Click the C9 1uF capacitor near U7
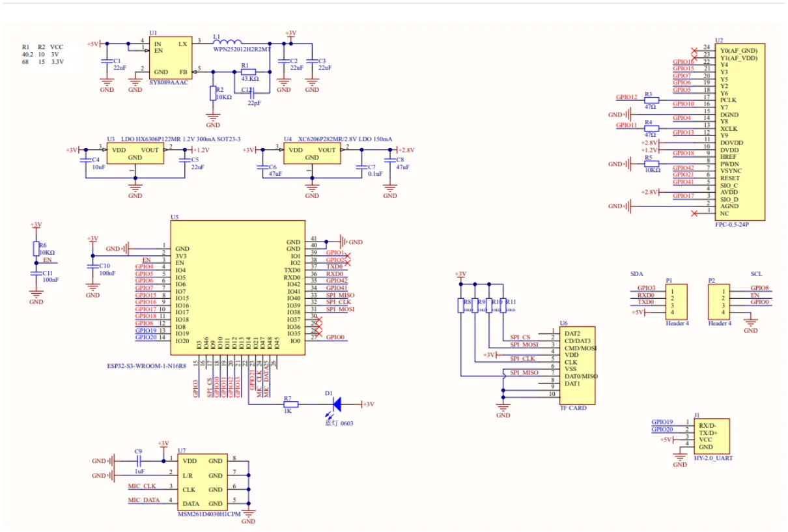 point(138,461)
